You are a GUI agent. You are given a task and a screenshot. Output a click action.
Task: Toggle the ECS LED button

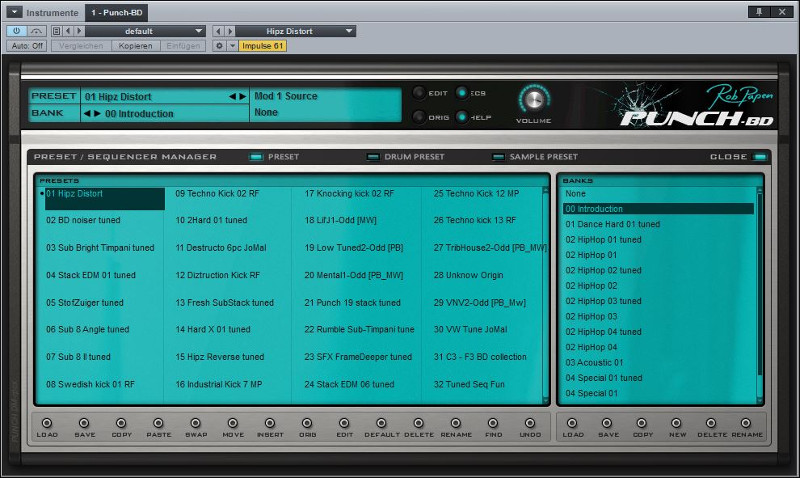462,93
